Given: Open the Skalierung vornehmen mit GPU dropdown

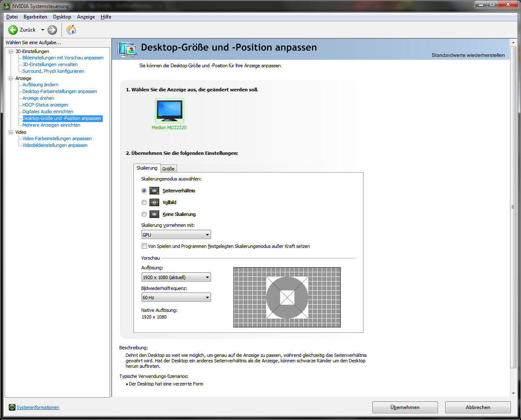Looking at the screenshot, I should [176, 235].
